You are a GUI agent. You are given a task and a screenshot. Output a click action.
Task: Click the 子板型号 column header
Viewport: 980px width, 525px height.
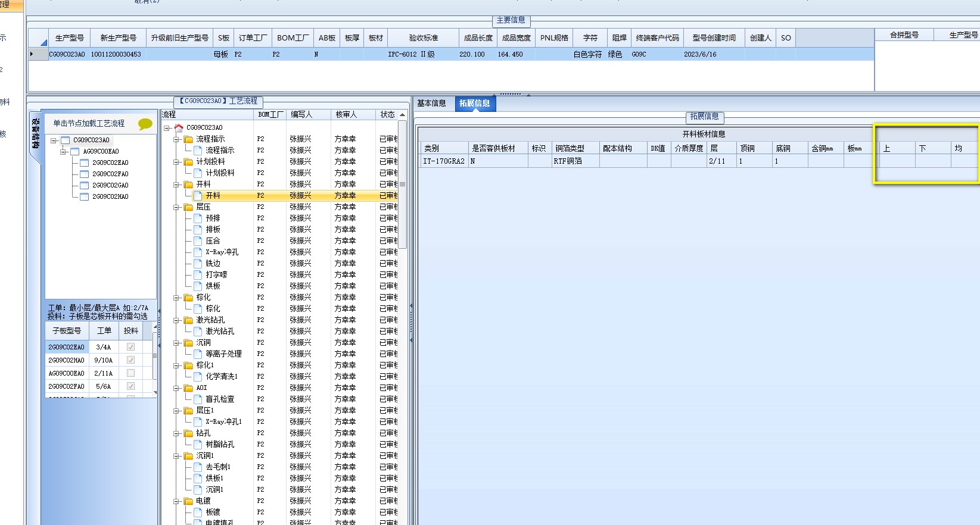[67, 330]
